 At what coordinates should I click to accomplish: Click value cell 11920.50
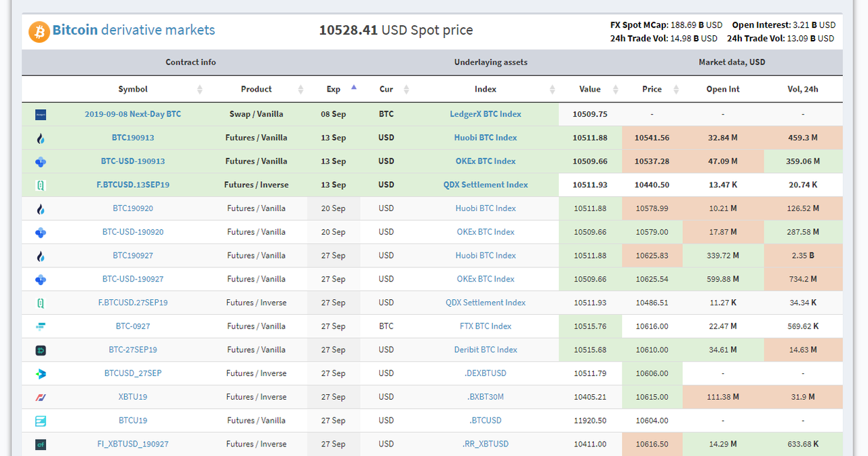pos(589,421)
